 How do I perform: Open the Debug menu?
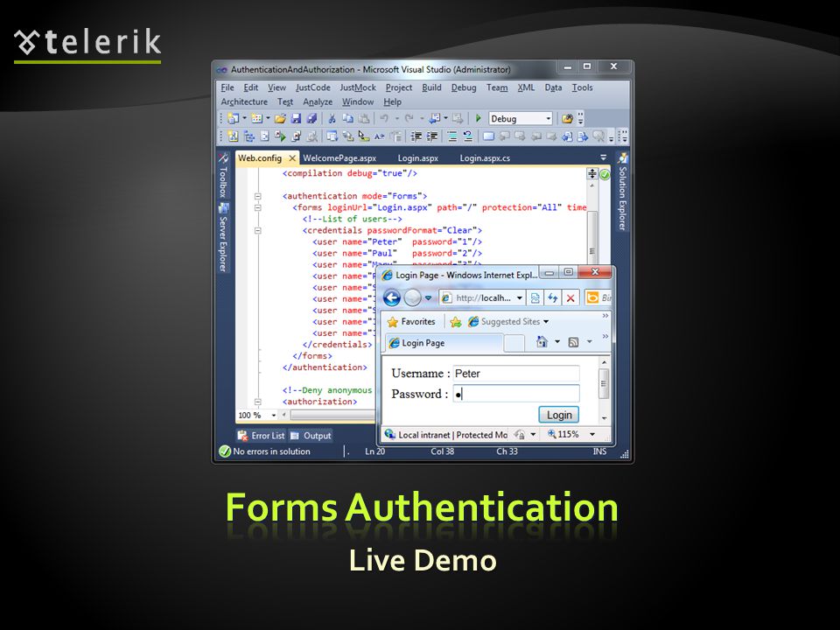pos(464,87)
